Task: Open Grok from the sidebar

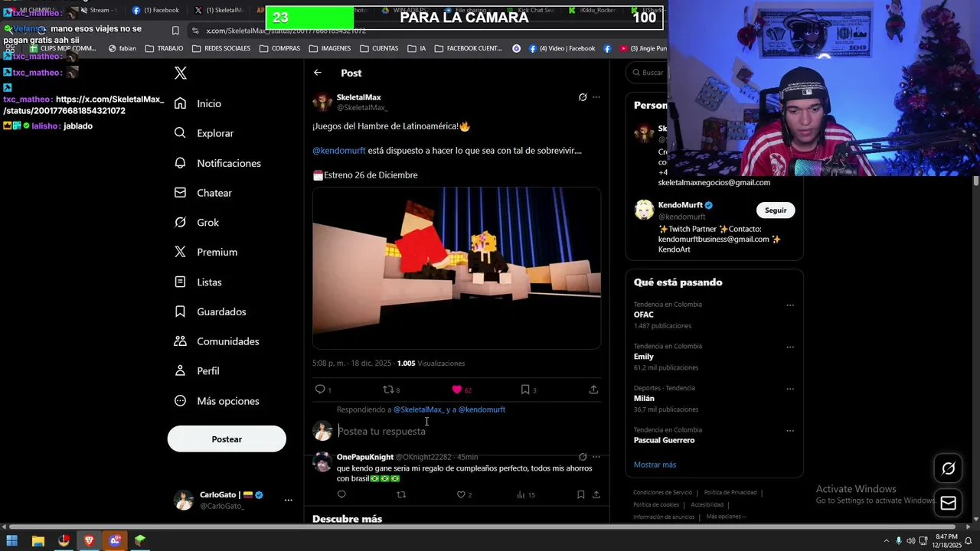Action: coord(198,223)
